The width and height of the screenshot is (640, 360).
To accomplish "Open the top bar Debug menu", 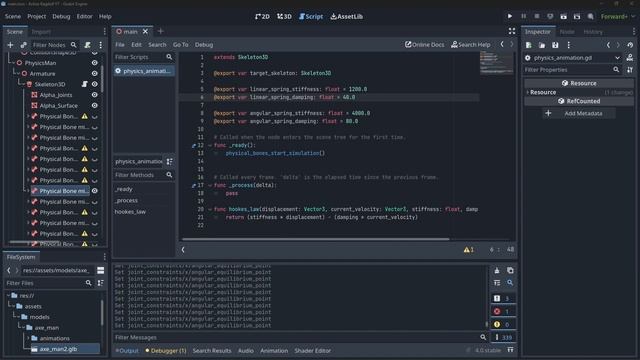I will (61, 16).
